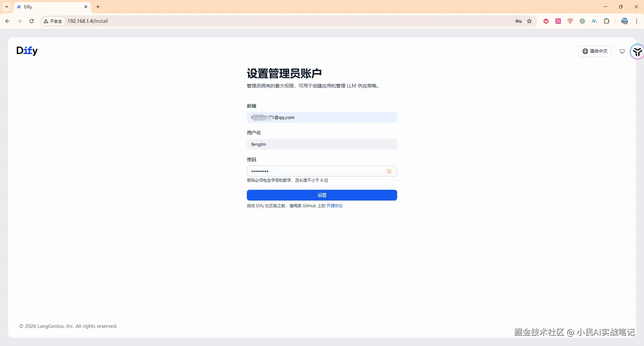Click the address bar URL 192.168.1.4/install

tap(88, 21)
